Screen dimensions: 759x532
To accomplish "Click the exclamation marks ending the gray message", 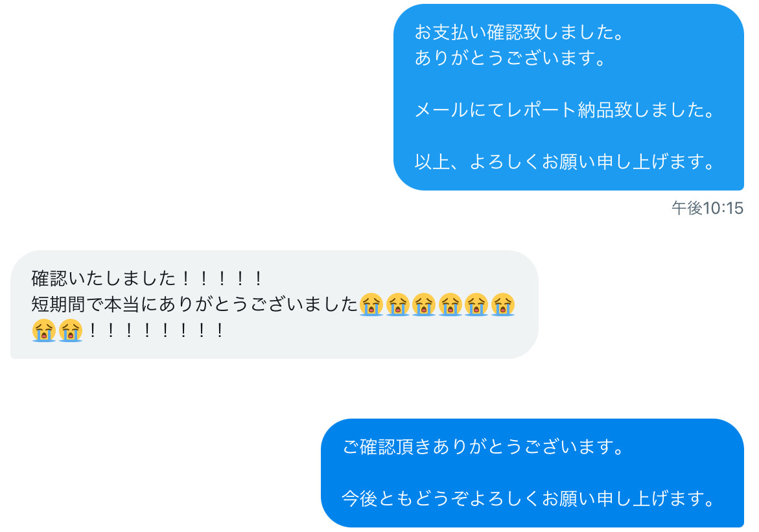I will pyautogui.click(x=156, y=330).
